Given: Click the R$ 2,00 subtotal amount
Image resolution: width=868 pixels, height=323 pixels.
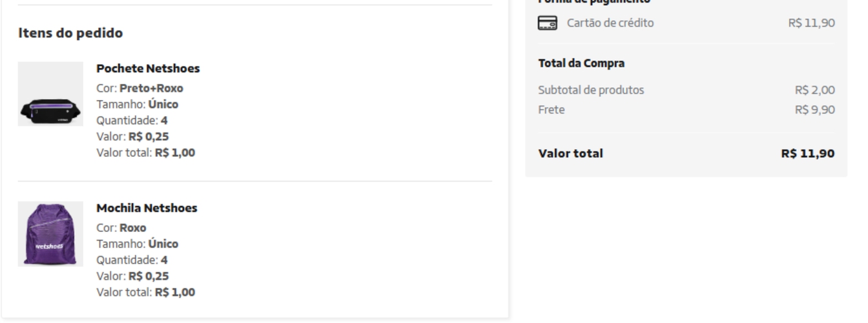Looking at the screenshot, I should coord(814,90).
